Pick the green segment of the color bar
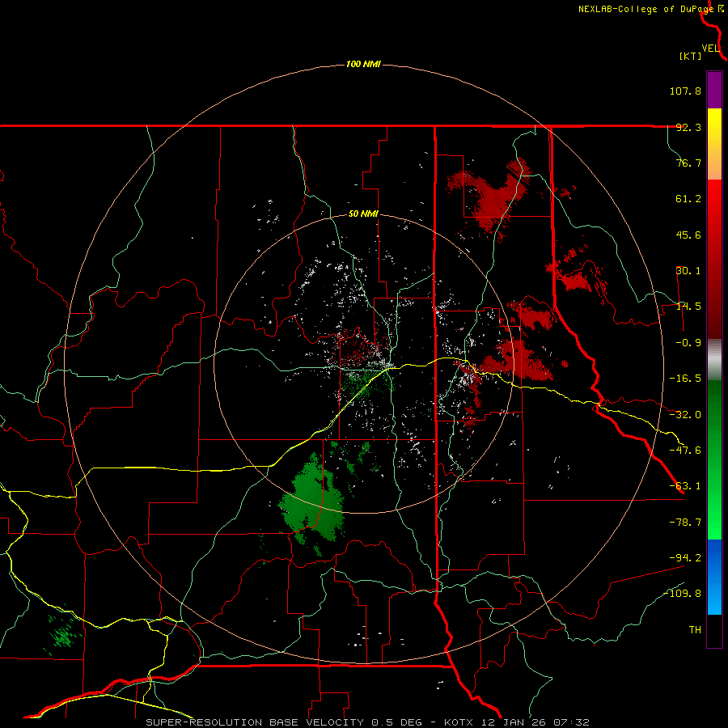Screen dimensions: 728x728 pos(714,459)
